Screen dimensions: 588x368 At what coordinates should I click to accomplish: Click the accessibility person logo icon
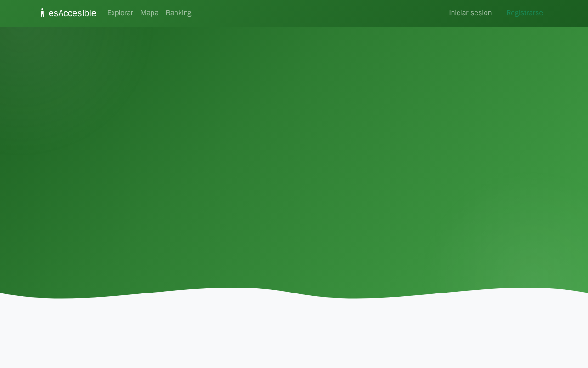(x=42, y=13)
